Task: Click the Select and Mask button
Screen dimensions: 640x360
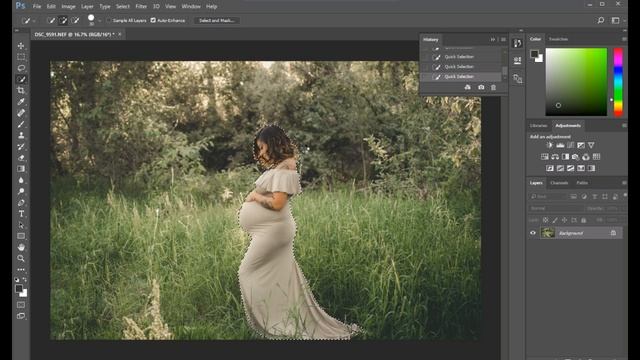Action: pos(217,20)
